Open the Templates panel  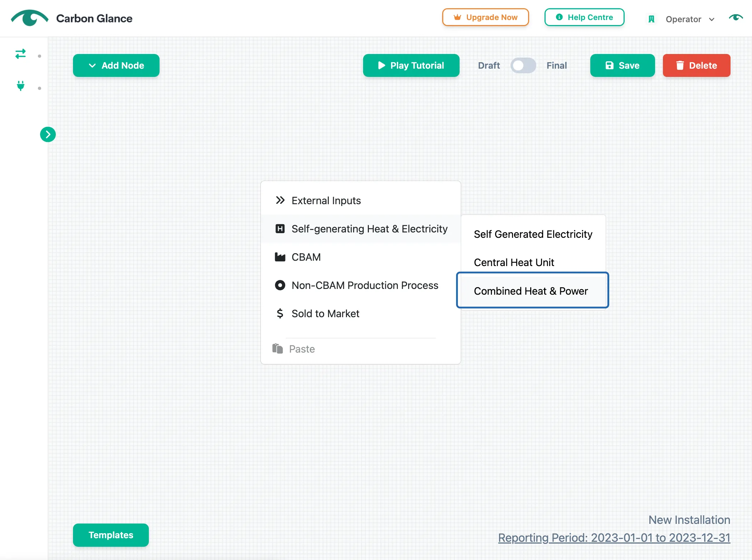point(111,535)
